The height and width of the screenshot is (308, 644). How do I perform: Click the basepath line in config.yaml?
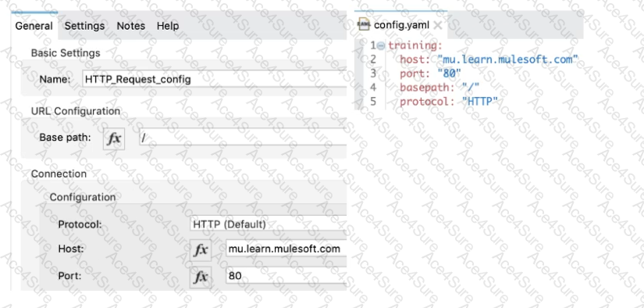pos(439,88)
